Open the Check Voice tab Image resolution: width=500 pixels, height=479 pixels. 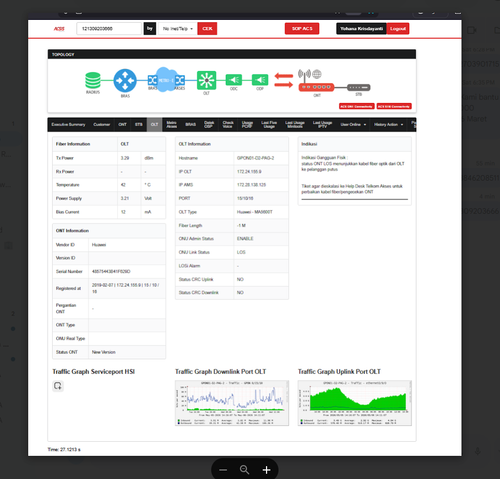point(228,124)
